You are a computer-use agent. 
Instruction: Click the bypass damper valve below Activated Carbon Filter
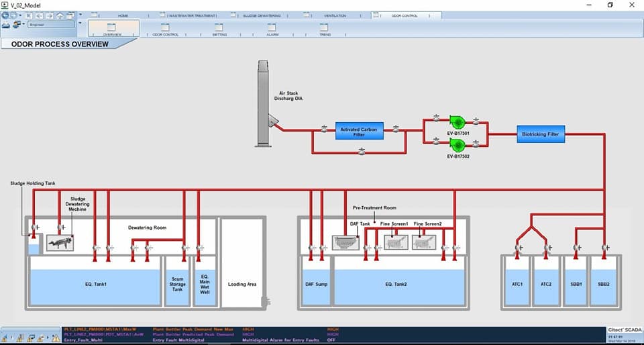362,152
